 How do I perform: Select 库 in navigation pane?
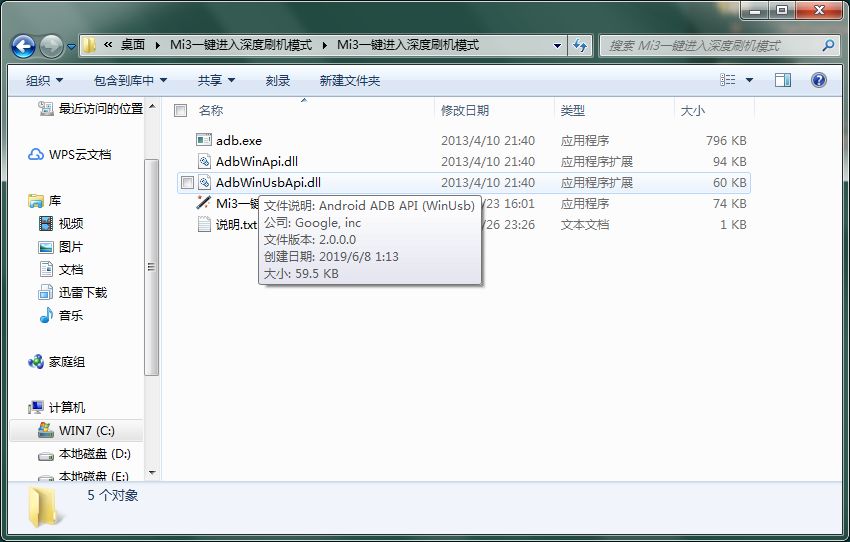(x=55, y=201)
